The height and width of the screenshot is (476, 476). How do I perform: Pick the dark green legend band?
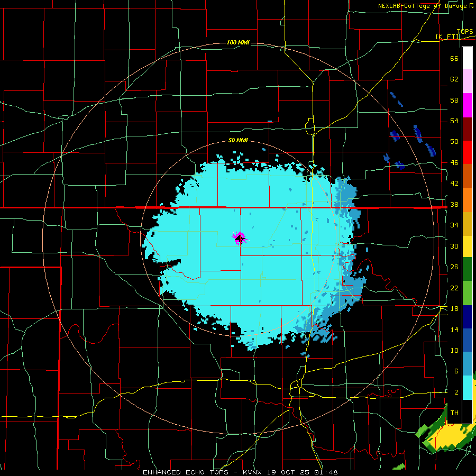pos(467,269)
